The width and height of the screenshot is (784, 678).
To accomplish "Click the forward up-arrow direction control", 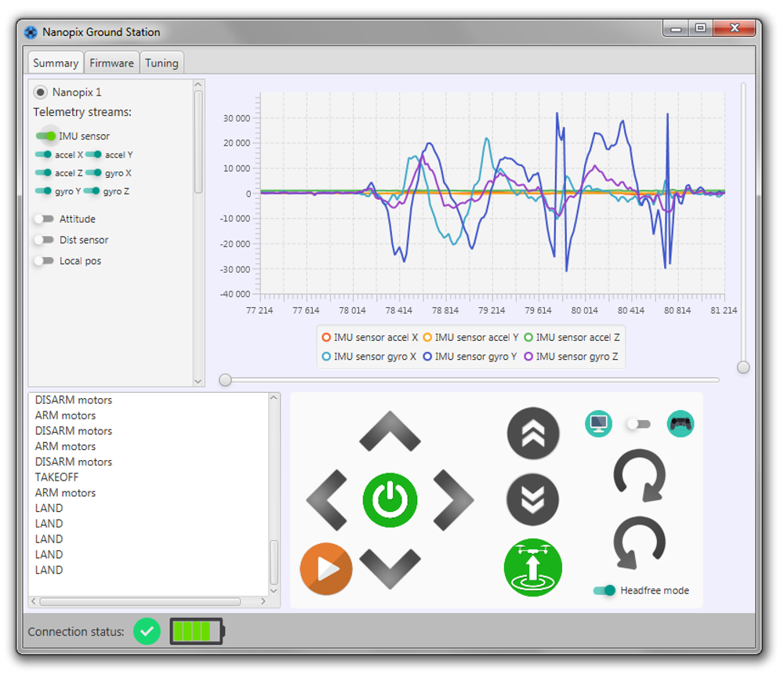I will tap(390, 432).
